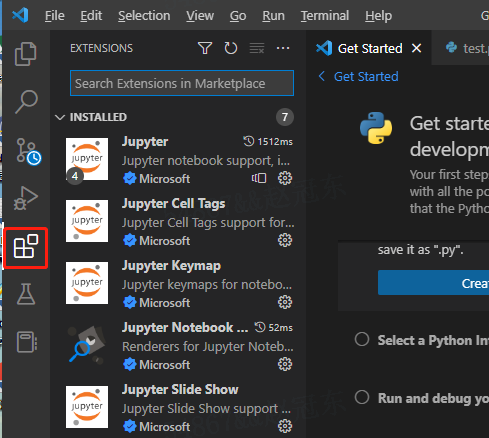The height and width of the screenshot is (438, 489).
Task: Open the Jupyter notebook activity icon
Action: [x=27, y=342]
